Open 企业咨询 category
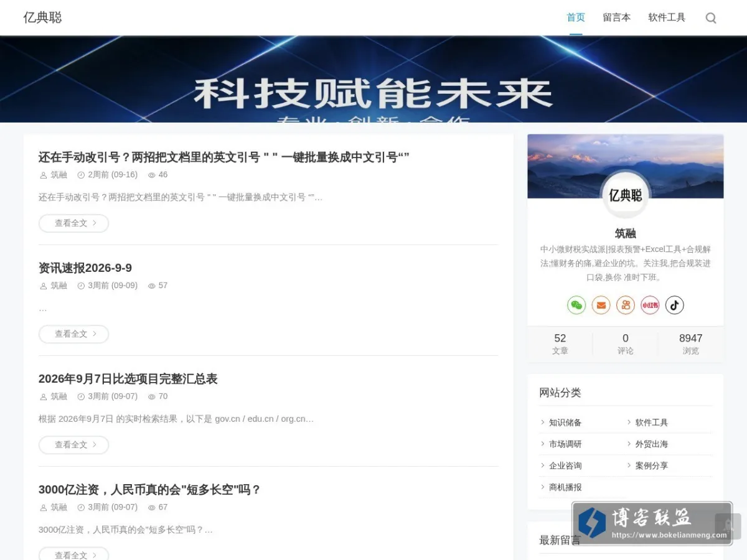The height and width of the screenshot is (560, 747). pyautogui.click(x=565, y=465)
